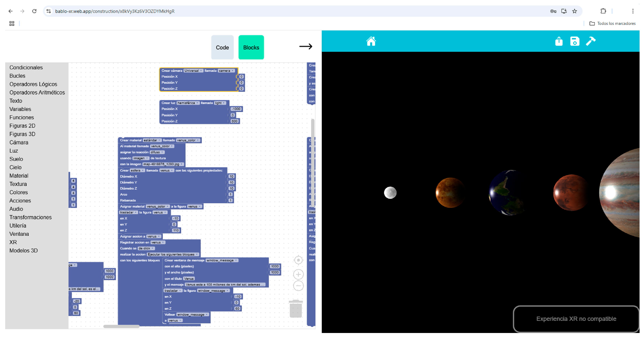
Task: Open the Material category
Action: click(x=19, y=176)
